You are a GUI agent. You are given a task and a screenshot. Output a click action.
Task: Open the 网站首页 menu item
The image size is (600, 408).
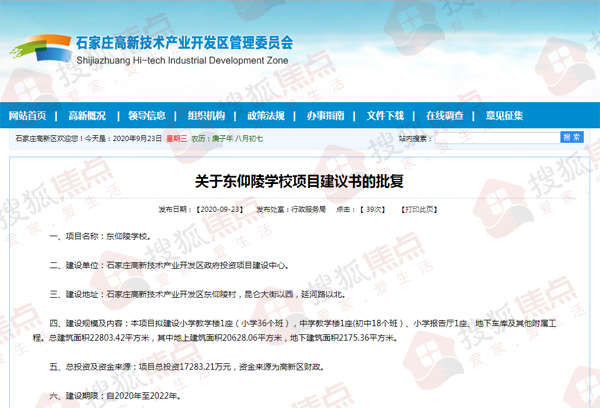coord(28,116)
